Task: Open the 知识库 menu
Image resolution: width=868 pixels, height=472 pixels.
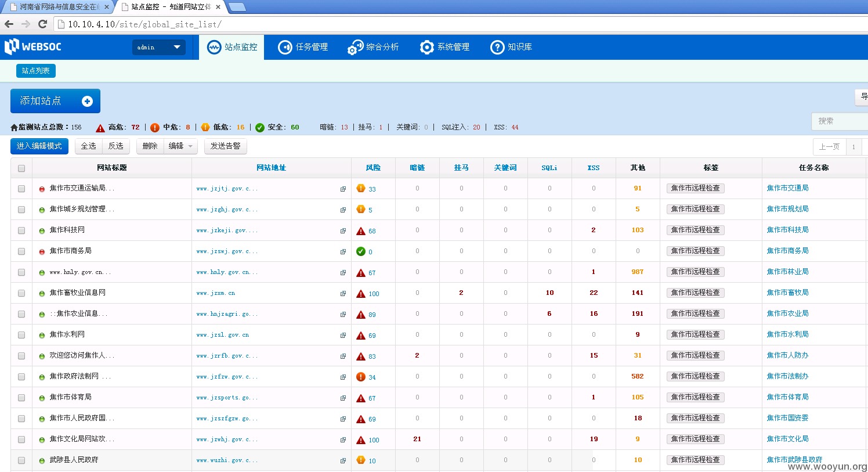Action: (x=511, y=47)
